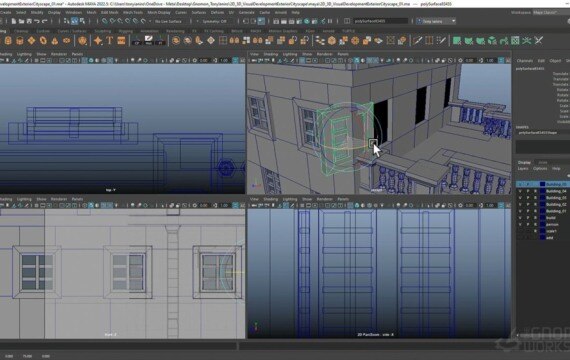Open Shading menu in the persp viewport

click(x=270, y=54)
